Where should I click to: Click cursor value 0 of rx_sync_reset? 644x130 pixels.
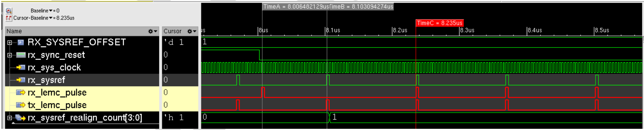click(166, 55)
